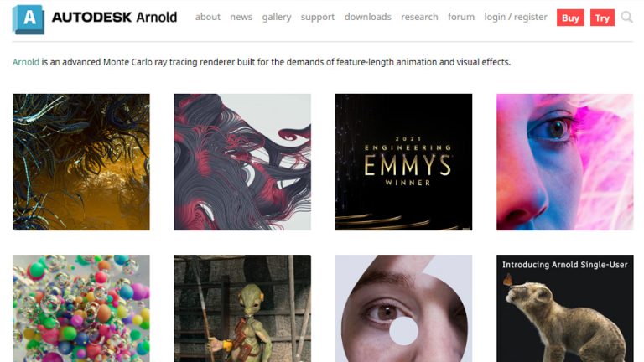
Task: Go to the news page
Action: (241, 17)
